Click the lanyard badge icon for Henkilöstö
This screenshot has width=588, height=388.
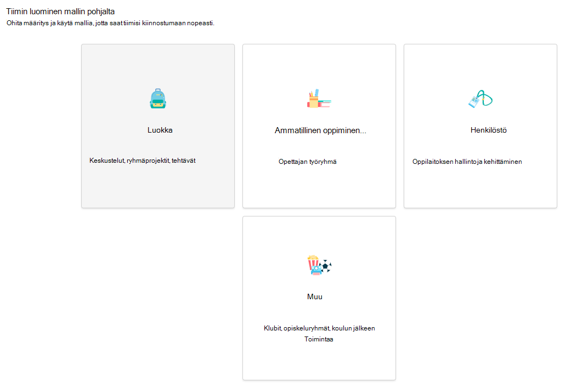480,99
